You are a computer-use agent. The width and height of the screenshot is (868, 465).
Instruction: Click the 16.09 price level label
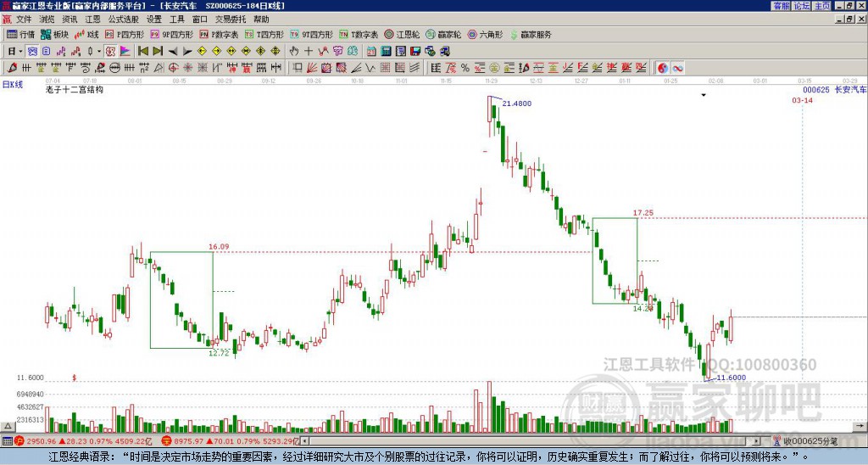(219, 247)
